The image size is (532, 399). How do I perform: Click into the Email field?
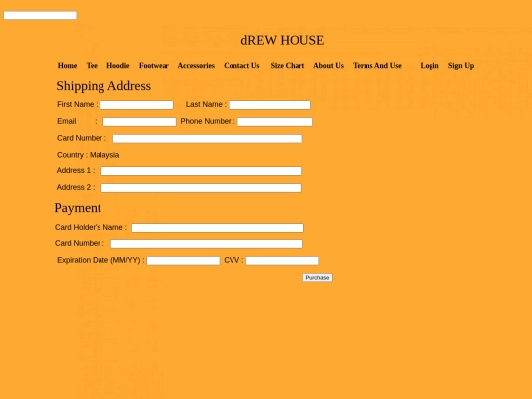point(140,122)
